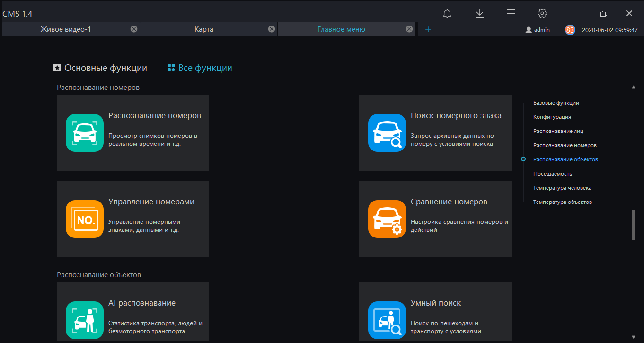Open Сравнение номеров card title
644x343 pixels.
pyautogui.click(x=449, y=202)
